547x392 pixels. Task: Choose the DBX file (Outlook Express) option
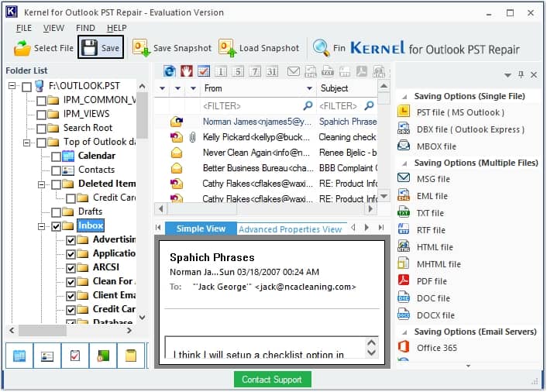470,129
